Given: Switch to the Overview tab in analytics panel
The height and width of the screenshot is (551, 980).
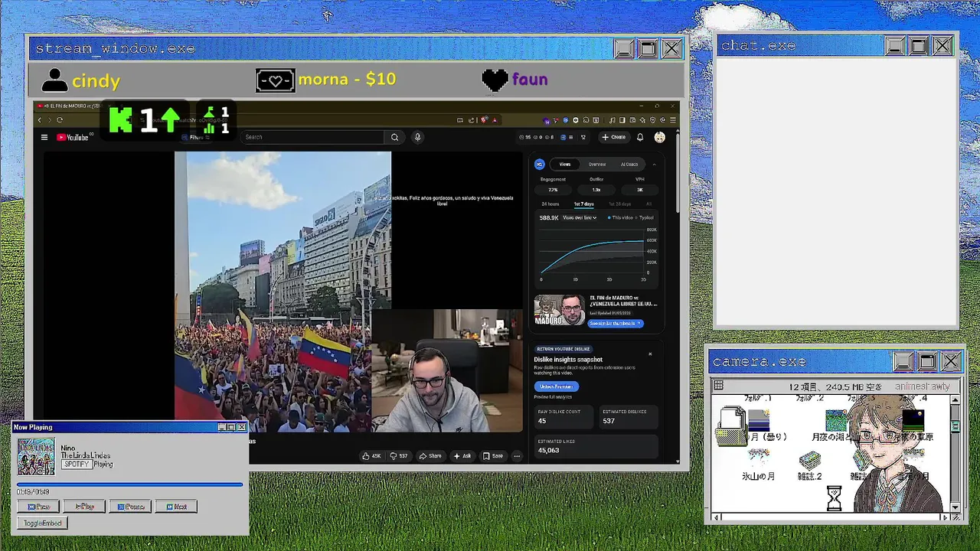Looking at the screenshot, I should coord(597,164).
